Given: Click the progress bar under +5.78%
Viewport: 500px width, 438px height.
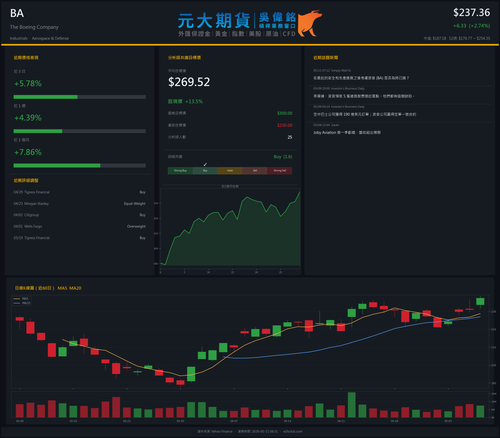Looking at the screenshot, I should point(80,97).
